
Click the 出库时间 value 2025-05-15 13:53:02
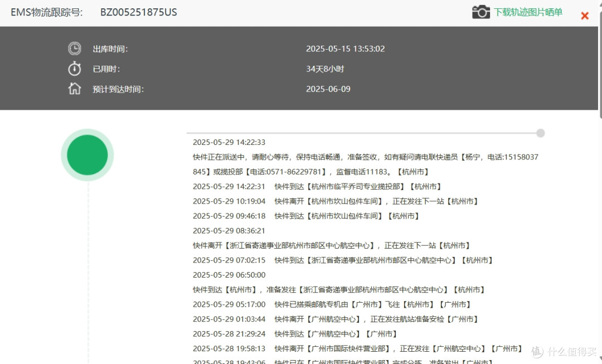345,48
